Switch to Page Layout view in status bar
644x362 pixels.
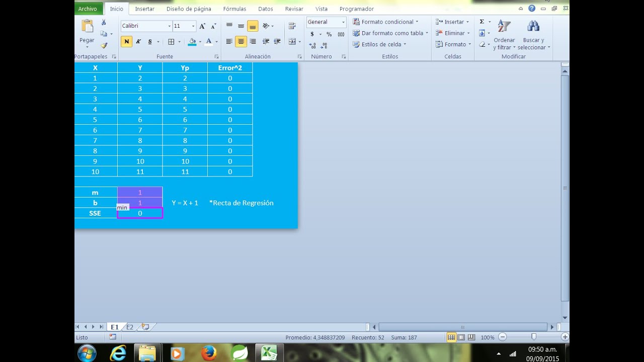(x=461, y=337)
